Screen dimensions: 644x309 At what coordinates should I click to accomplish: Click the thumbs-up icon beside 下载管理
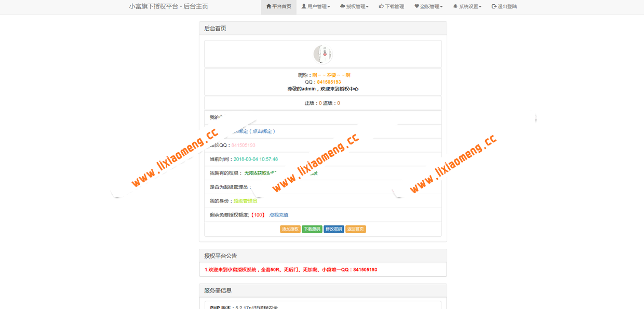pos(381,7)
